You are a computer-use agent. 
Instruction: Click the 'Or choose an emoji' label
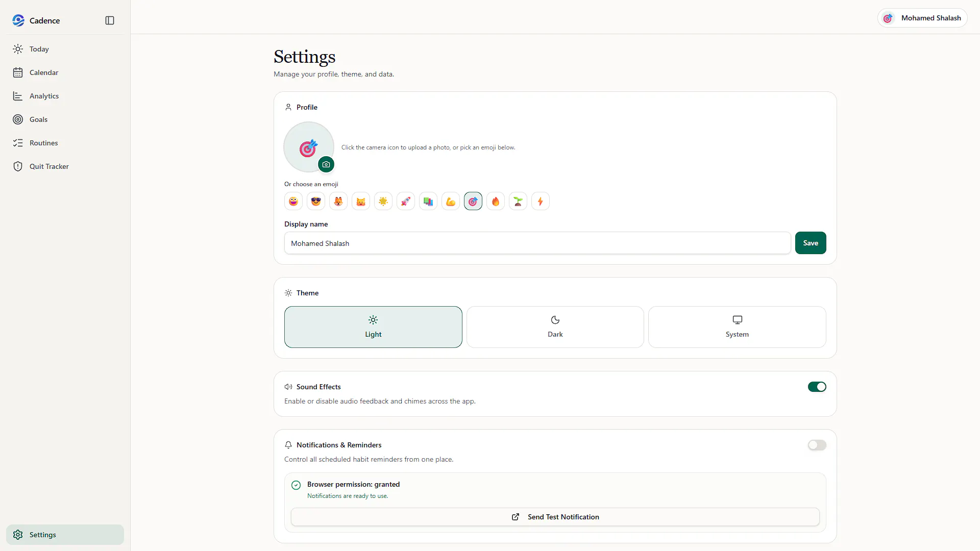311,184
